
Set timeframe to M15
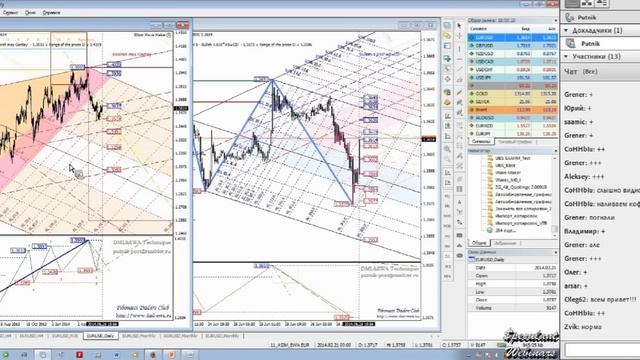tap(447, 216)
